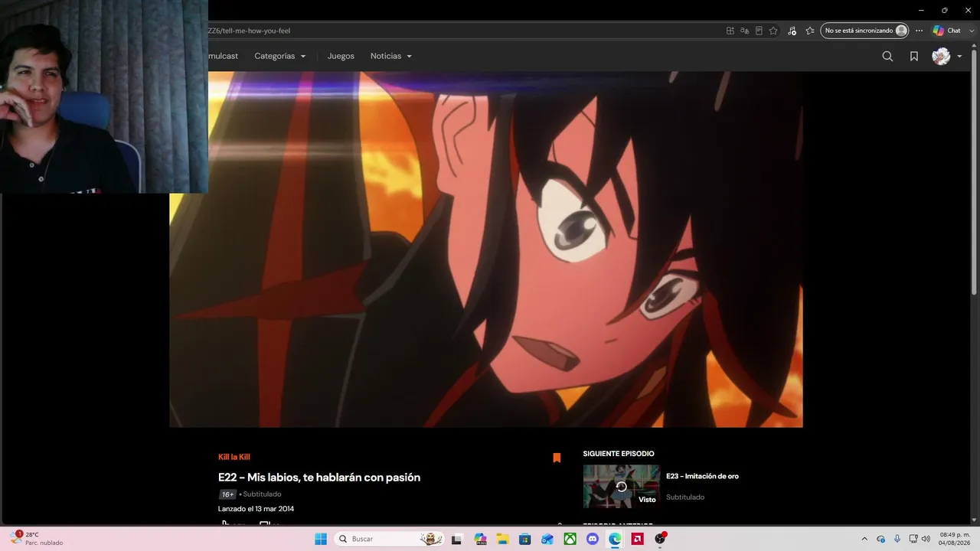Expand the Categorías dropdown
980x551 pixels.
point(280,56)
